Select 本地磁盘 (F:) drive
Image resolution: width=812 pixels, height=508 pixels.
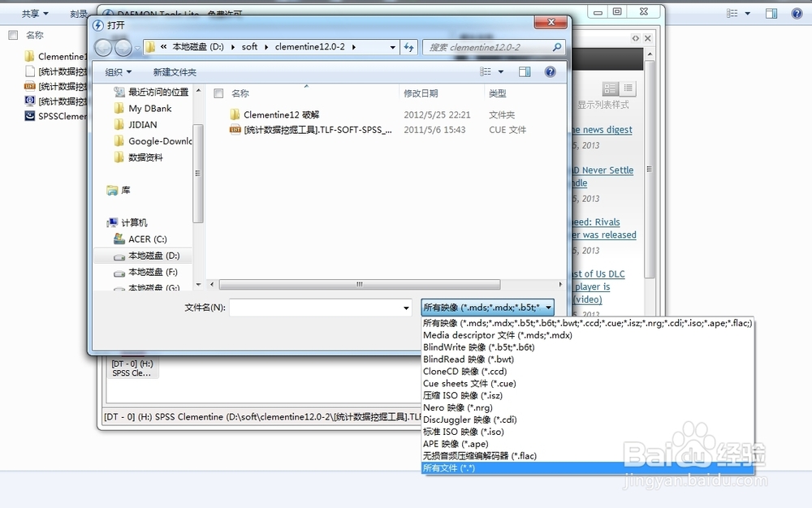145,272
